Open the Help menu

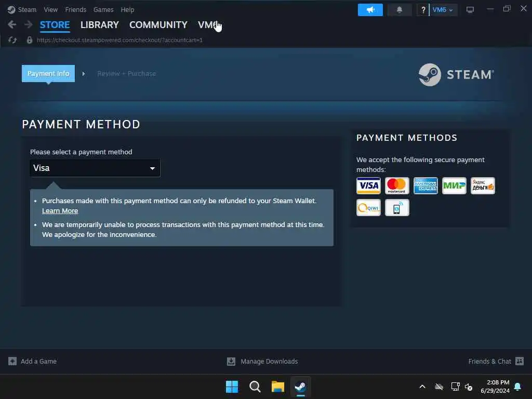[x=128, y=9]
